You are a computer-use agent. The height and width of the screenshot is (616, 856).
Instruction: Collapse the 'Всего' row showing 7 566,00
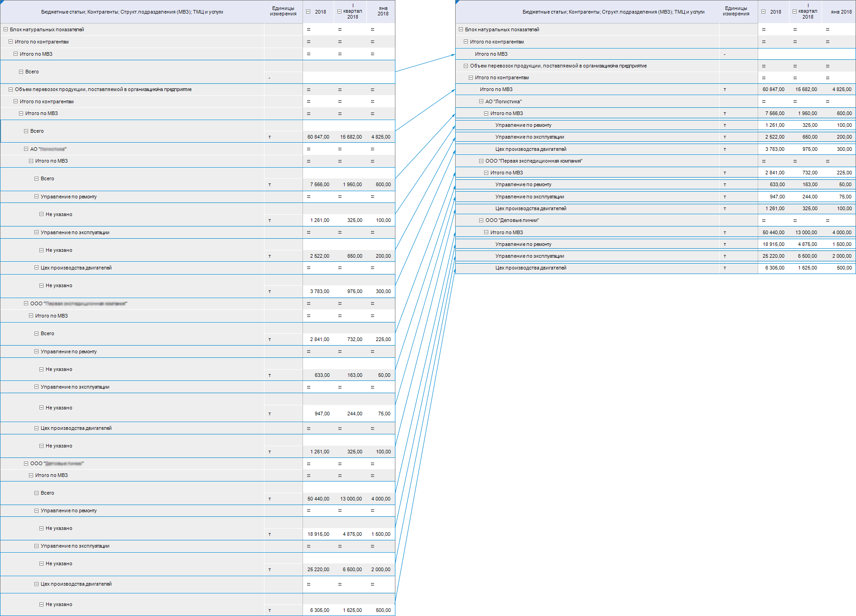[37, 179]
